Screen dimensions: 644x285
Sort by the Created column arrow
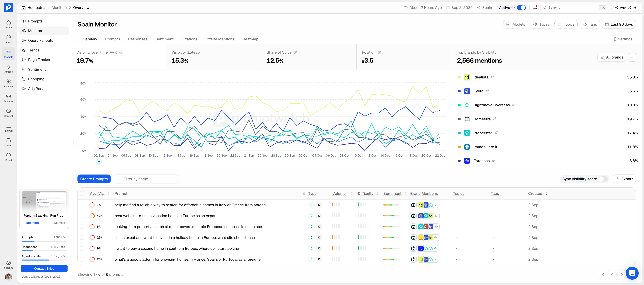pos(546,194)
